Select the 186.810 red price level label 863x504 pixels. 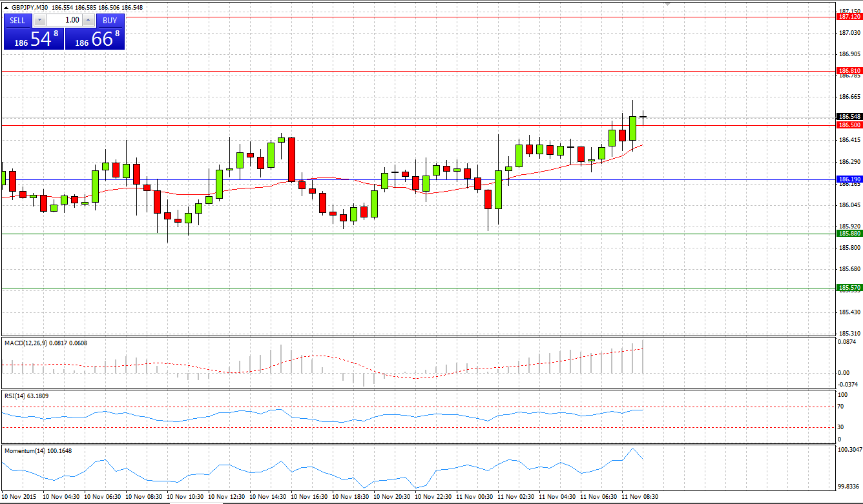click(x=849, y=70)
